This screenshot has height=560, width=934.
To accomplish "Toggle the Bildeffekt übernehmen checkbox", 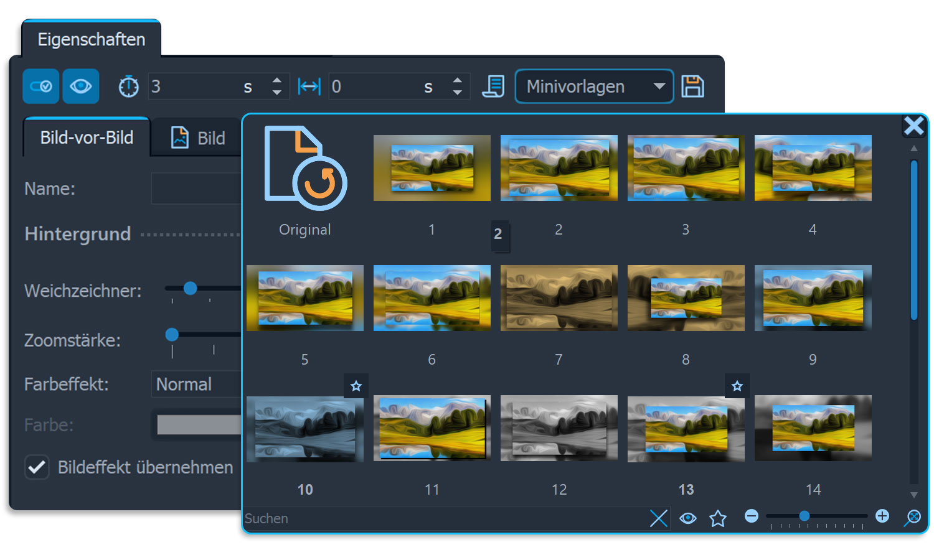I will [37, 467].
